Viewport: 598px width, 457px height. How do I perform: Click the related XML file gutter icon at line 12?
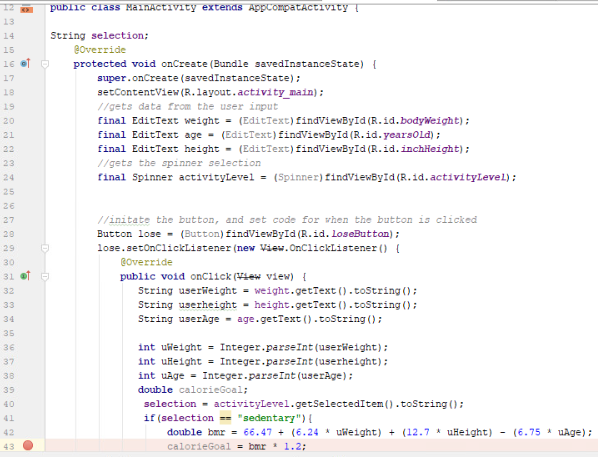coord(27,9)
